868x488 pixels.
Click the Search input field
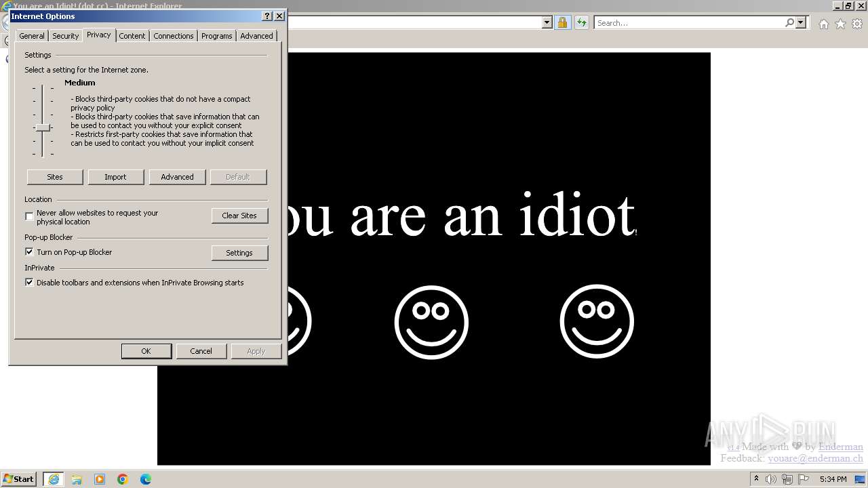[x=688, y=22]
